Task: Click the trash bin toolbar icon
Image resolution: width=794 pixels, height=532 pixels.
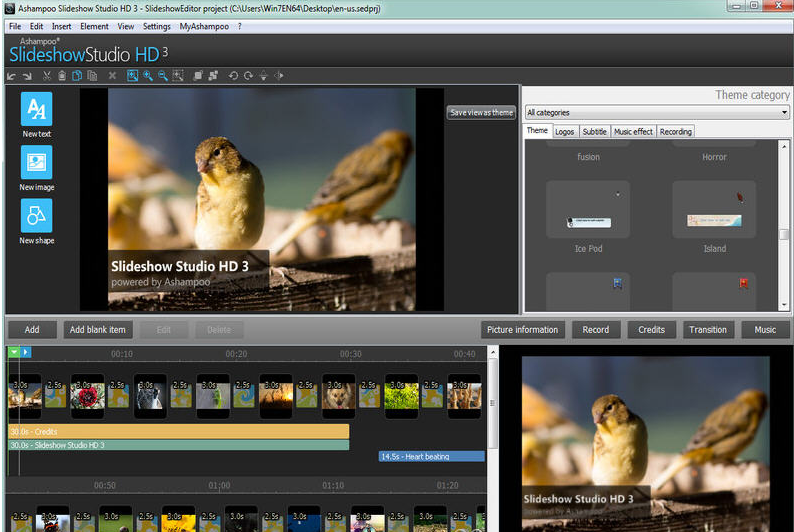Action: (x=62, y=76)
